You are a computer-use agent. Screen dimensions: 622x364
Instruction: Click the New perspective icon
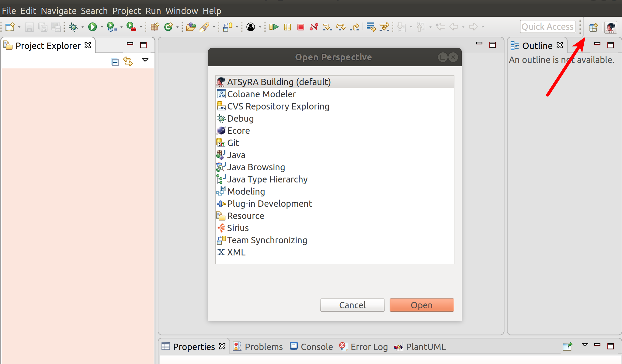tap(594, 27)
